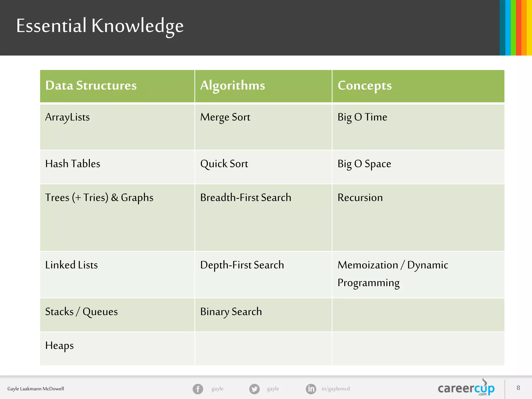The height and width of the screenshot is (399, 532).
Task: Click the Stacks / Queues cell
Action: (117, 315)
